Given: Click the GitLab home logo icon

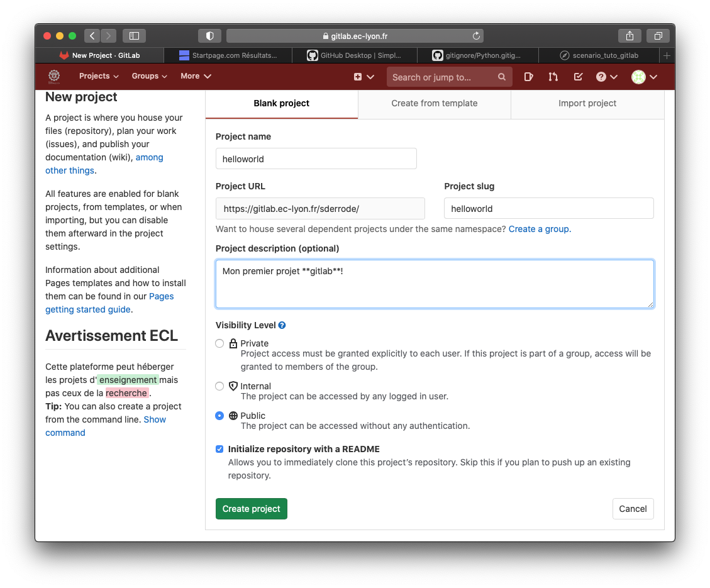Looking at the screenshot, I should pyautogui.click(x=54, y=76).
